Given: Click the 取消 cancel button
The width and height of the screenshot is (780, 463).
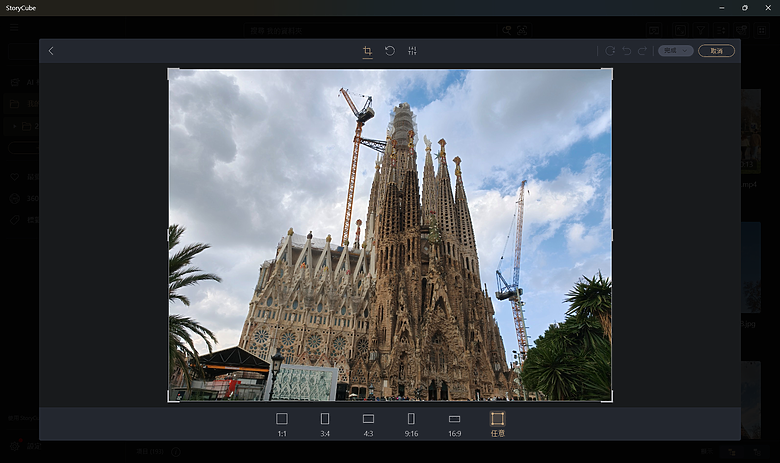Looking at the screenshot, I should [x=716, y=51].
